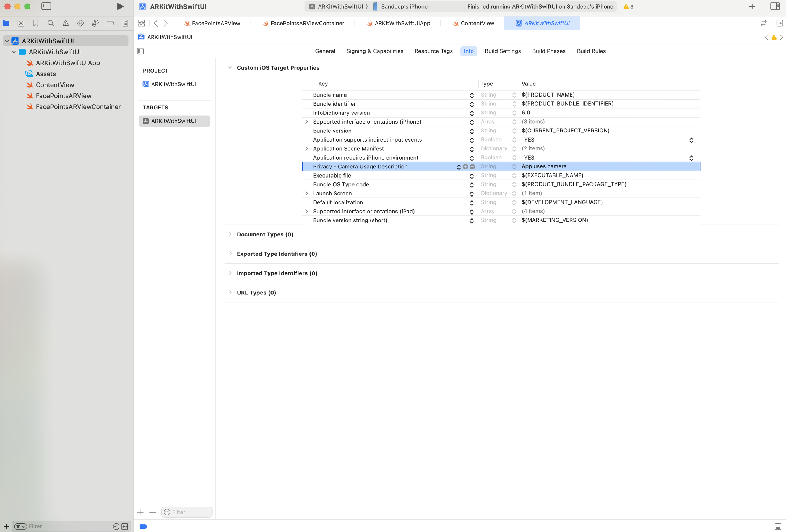Focus the navigator Filter field
The image size is (786, 532).
coord(71,526)
